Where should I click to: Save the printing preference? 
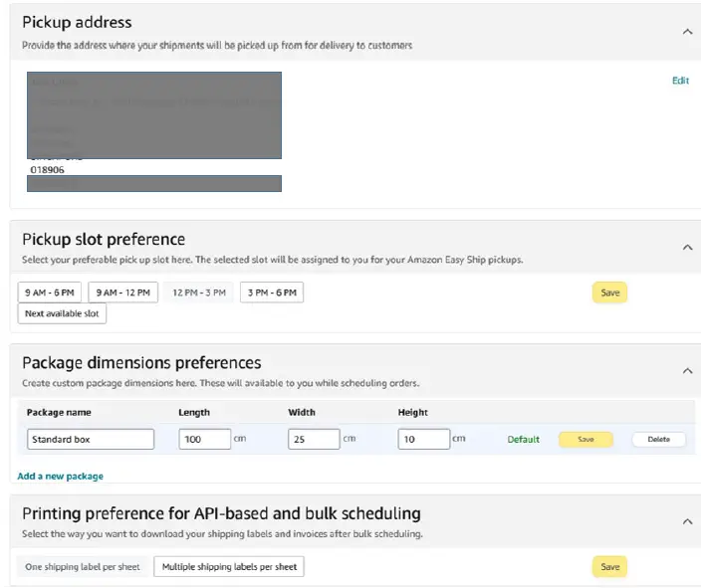click(x=609, y=567)
